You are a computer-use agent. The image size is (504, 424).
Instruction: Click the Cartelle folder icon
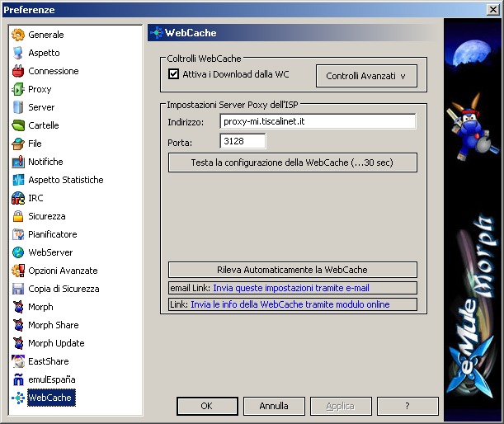[x=18, y=125]
